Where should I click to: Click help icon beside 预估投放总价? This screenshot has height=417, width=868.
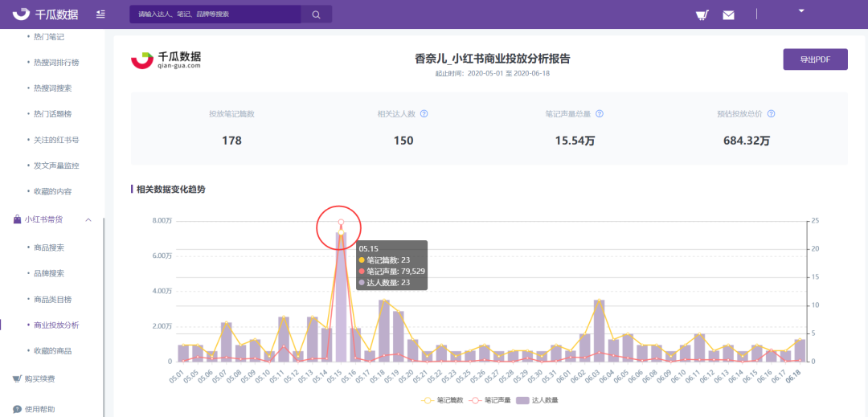[771, 114]
